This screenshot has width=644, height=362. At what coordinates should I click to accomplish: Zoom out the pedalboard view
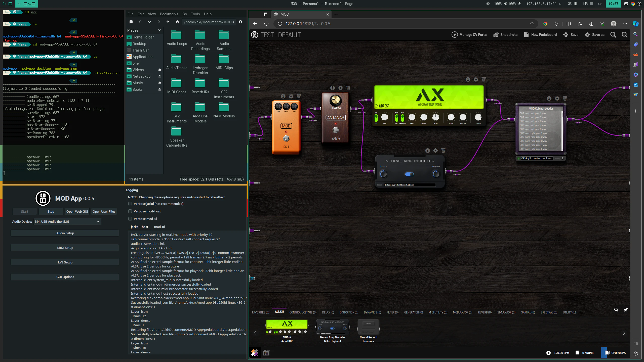pos(613,35)
